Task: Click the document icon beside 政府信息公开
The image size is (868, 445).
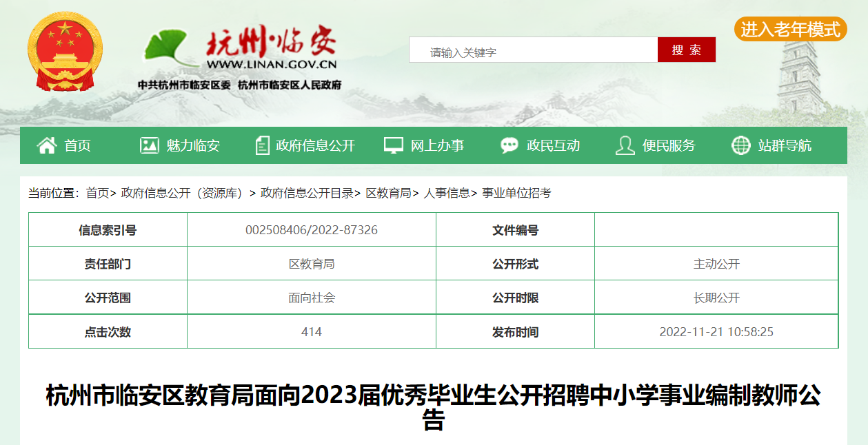Action: [263, 145]
